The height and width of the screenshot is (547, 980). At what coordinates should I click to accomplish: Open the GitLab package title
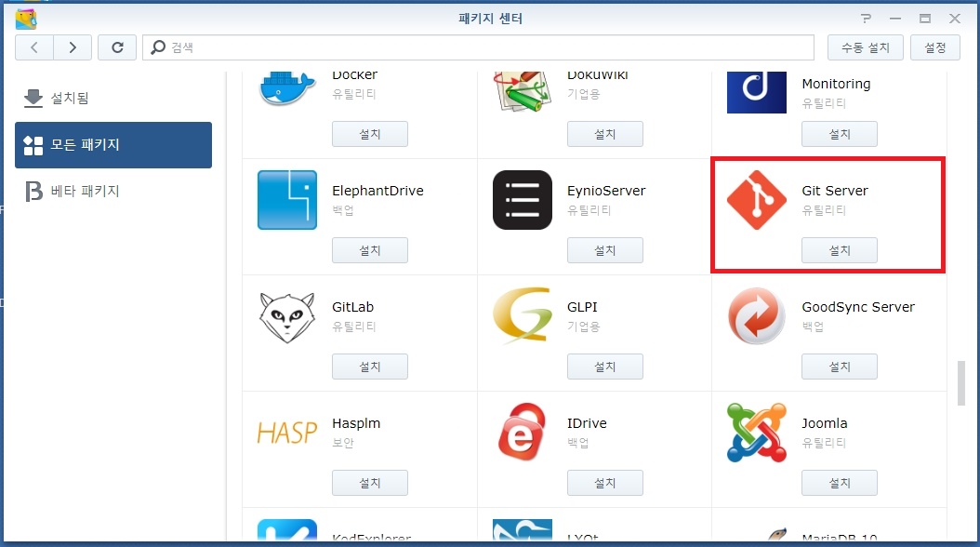(352, 307)
